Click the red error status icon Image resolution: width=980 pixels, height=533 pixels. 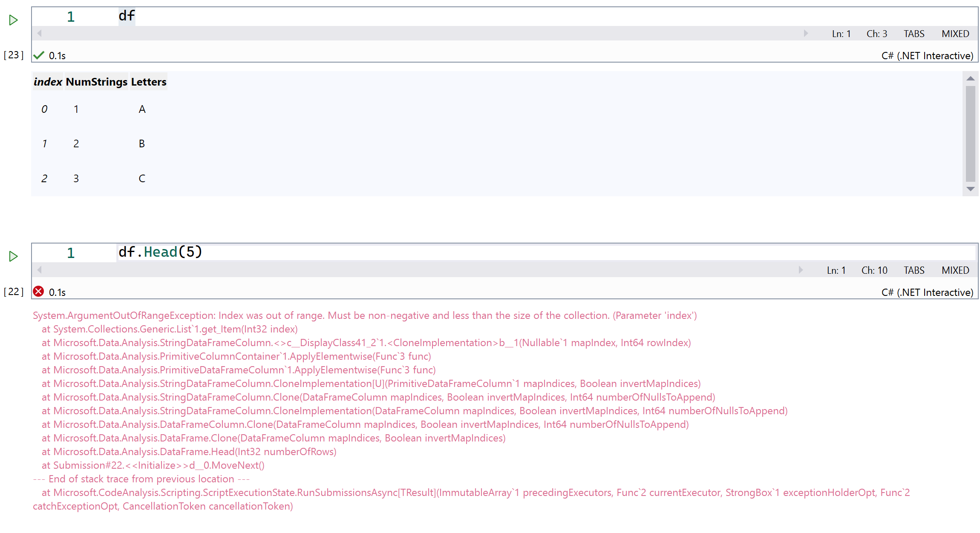(38, 292)
